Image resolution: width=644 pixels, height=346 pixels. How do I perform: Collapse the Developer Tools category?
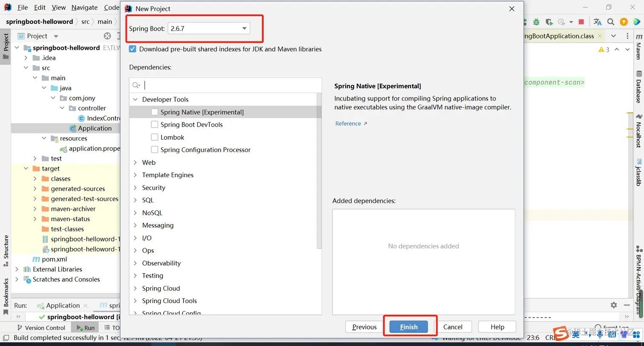click(x=135, y=99)
